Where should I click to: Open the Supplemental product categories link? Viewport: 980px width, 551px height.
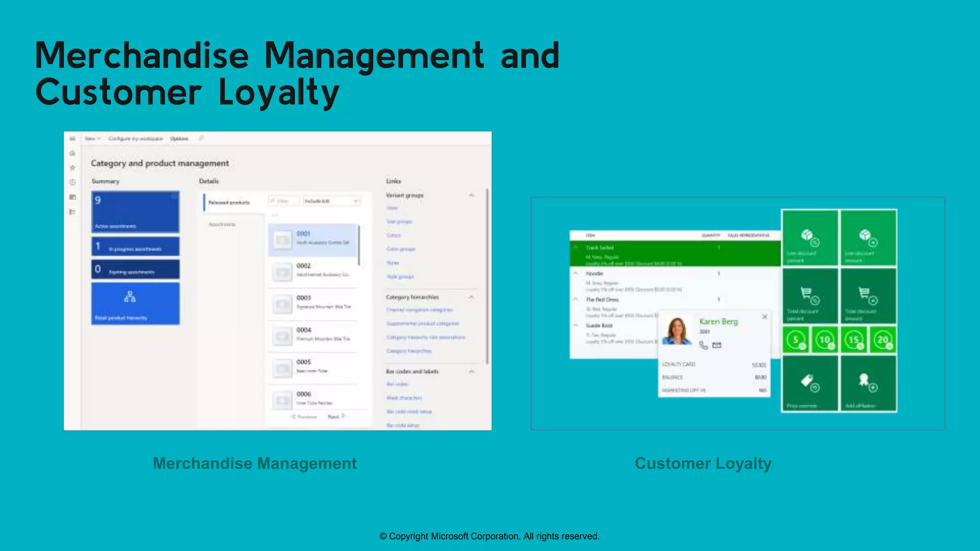pos(423,324)
